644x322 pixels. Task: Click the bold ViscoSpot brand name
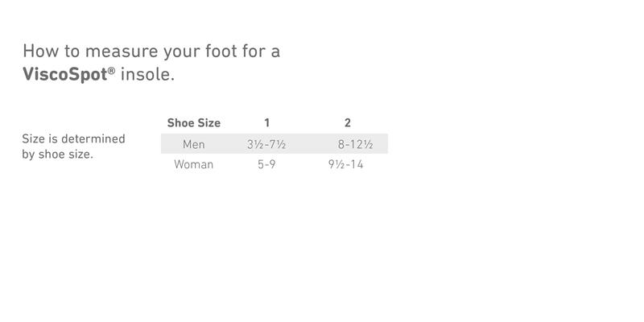(x=65, y=74)
